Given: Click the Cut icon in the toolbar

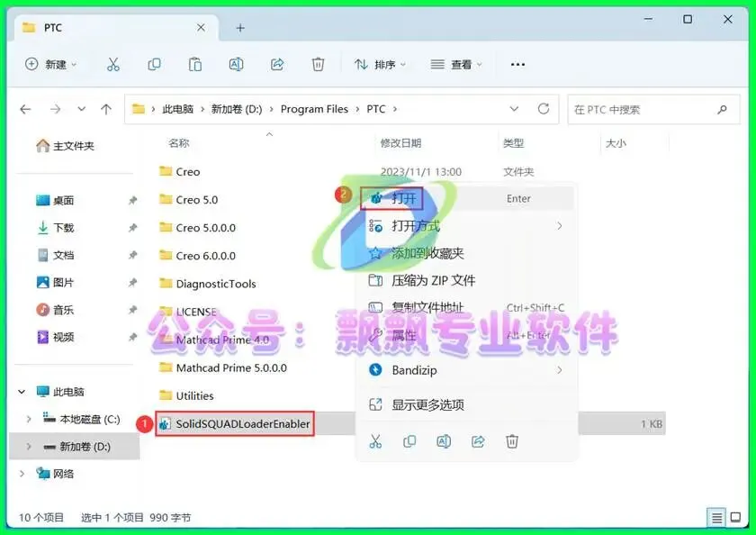Looking at the screenshot, I should point(113,64).
